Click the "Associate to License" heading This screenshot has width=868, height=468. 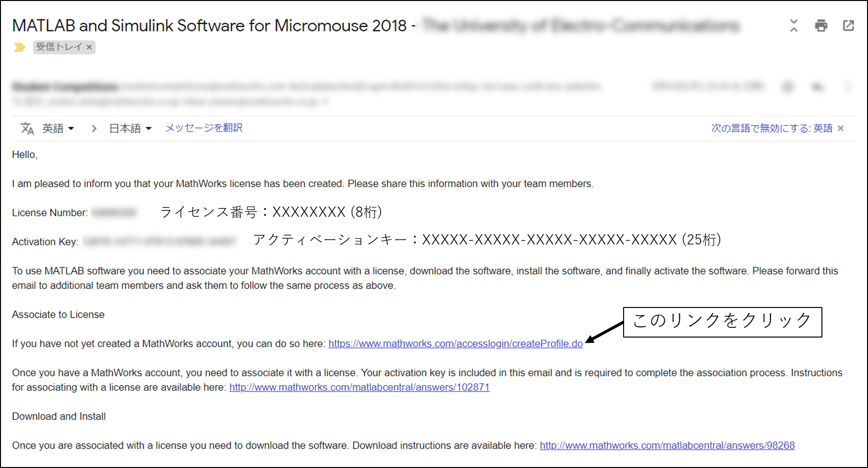coord(58,314)
